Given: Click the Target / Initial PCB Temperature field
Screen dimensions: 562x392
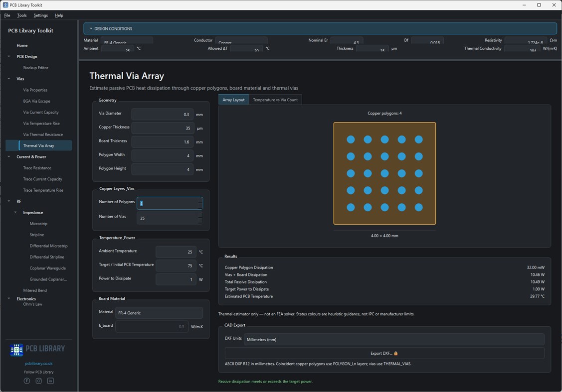Looking at the screenshot, I should click(x=176, y=265).
